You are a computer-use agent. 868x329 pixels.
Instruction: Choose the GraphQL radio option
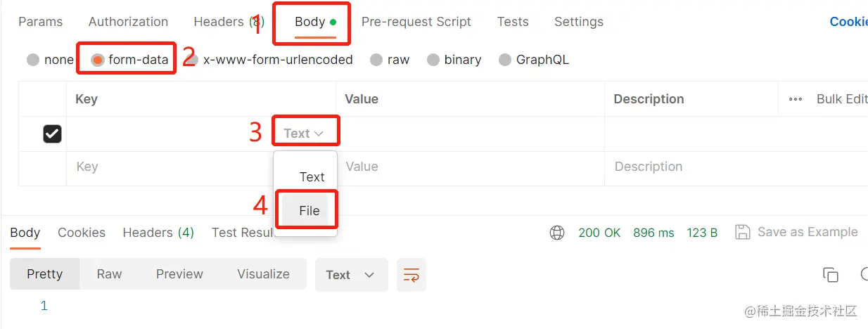click(504, 60)
